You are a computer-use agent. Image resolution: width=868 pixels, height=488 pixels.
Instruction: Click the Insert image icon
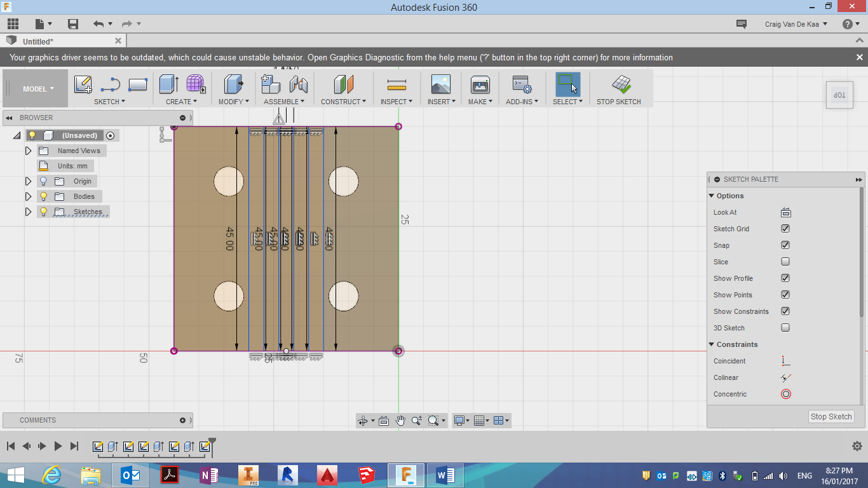[x=440, y=84]
